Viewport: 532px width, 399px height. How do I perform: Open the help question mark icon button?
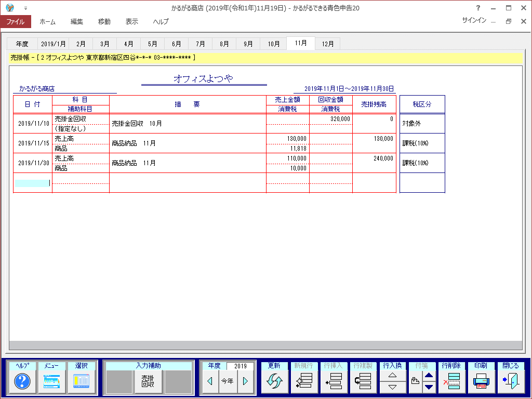(x=22, y=381)
